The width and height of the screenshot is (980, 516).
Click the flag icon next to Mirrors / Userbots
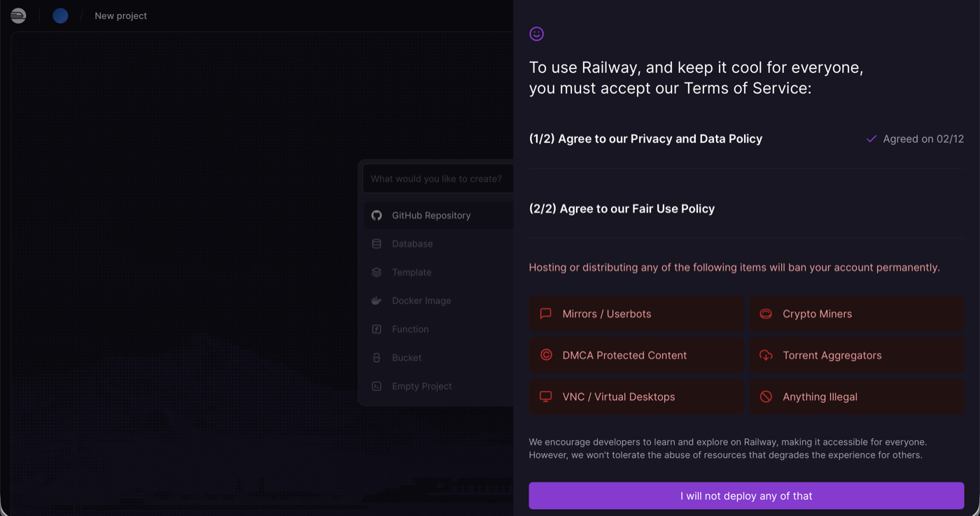pos(546,314)
